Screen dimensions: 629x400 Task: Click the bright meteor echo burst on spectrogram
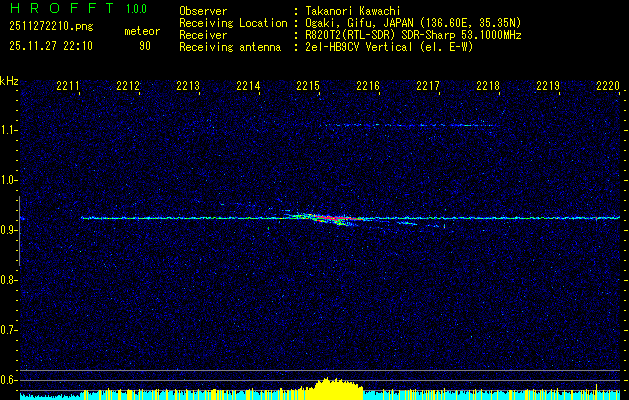[335, 218]
